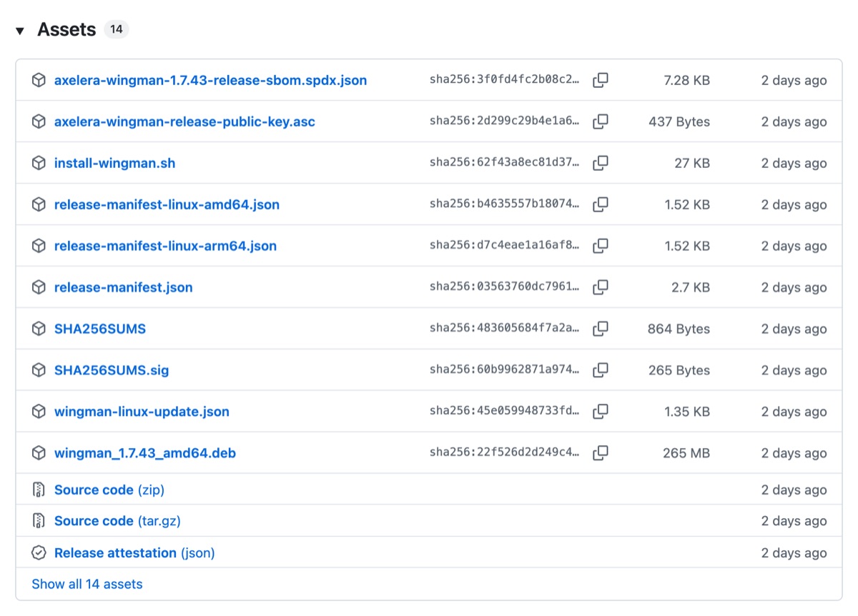Select hash text sha256:22f526d2d249c4…
The height and width of the screenshot is (616, 858).
coord(505,453)
